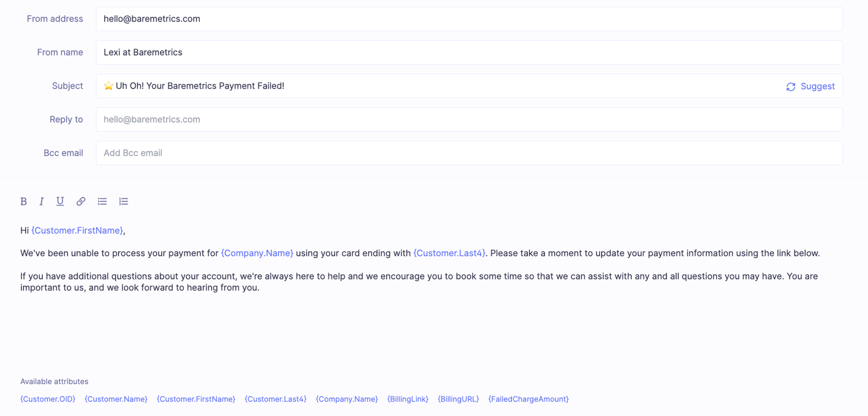Screen dimensions: 868x416
Task: Click the {Customer.Last4} tag in the email body
Action: point(450,253)
